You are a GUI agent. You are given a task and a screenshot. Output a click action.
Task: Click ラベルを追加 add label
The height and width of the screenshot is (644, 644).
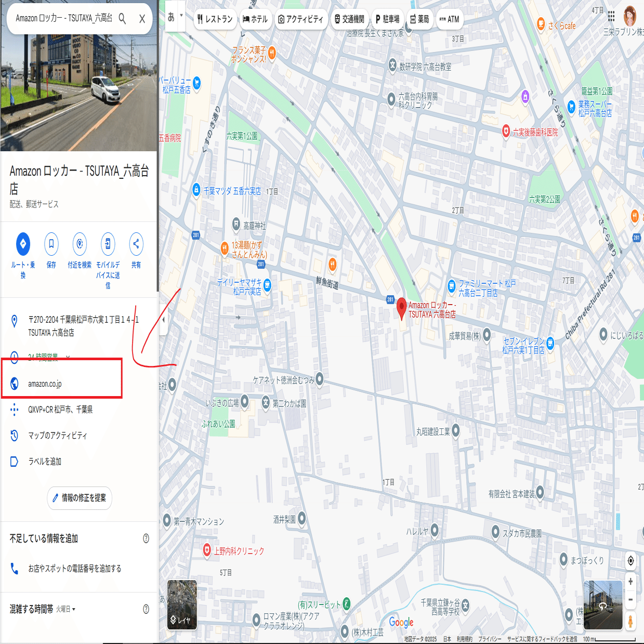(78, 462)
